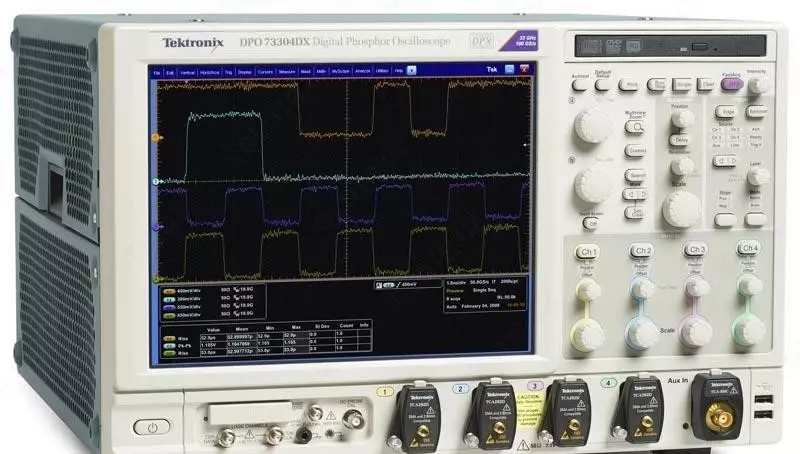The height and width of the screenshot is (454, 800).
Task: Toggle the purple FastAcq button
Action: (x=732, y=86)
